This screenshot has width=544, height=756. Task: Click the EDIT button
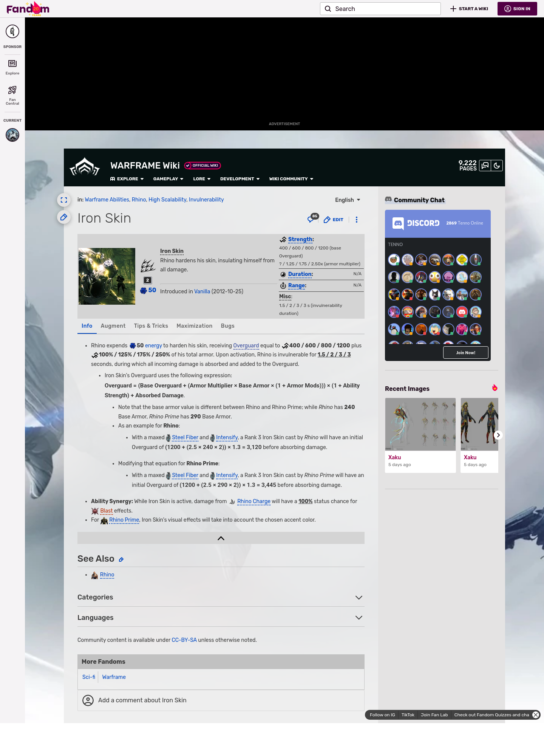pos(334,220)
